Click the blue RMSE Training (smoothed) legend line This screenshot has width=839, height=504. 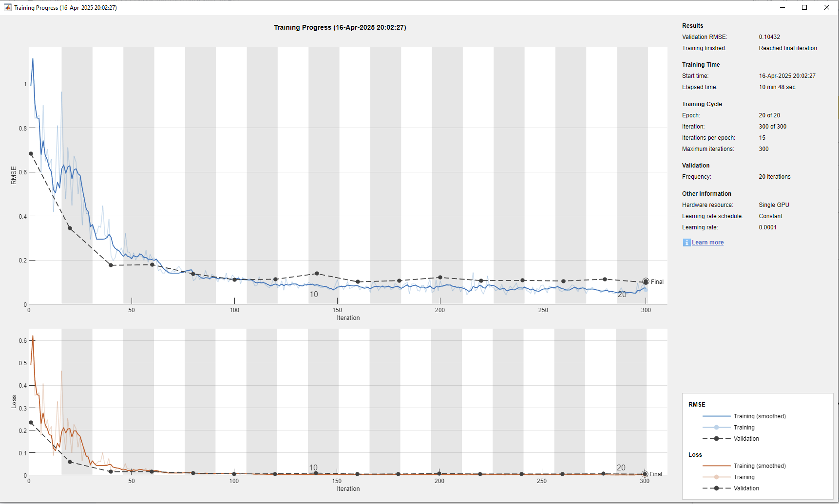(x=716, y=416)
